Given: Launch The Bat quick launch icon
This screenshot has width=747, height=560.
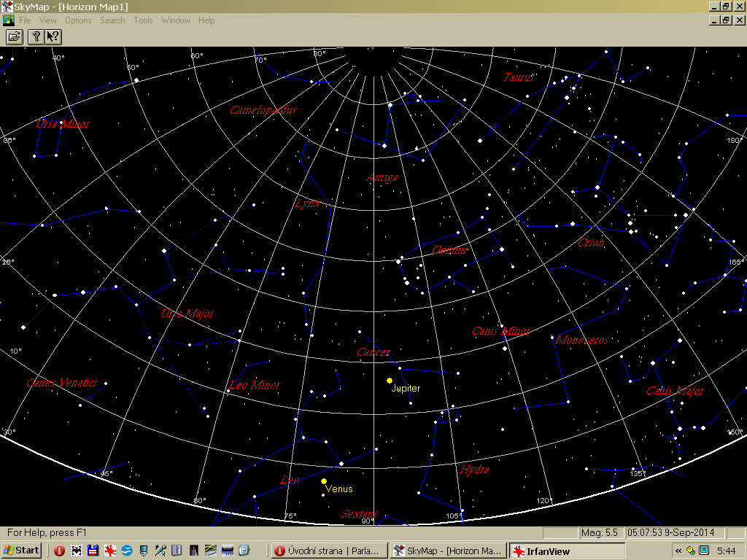Looking at the screenshot, I should [x=76, y=551].
